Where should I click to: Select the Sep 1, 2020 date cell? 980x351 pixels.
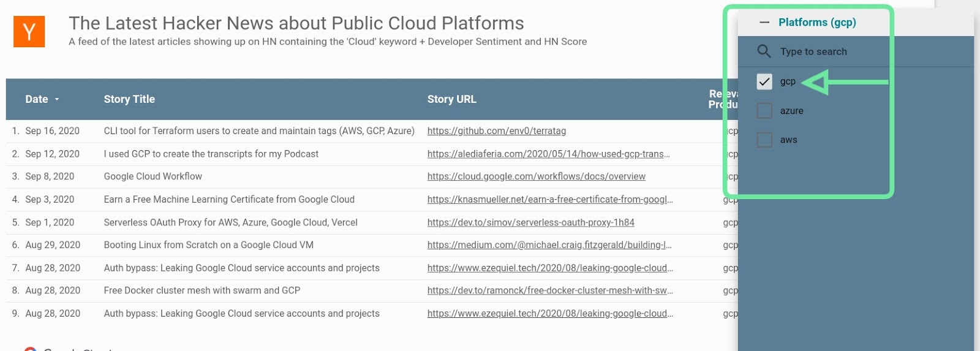(50, 223)
